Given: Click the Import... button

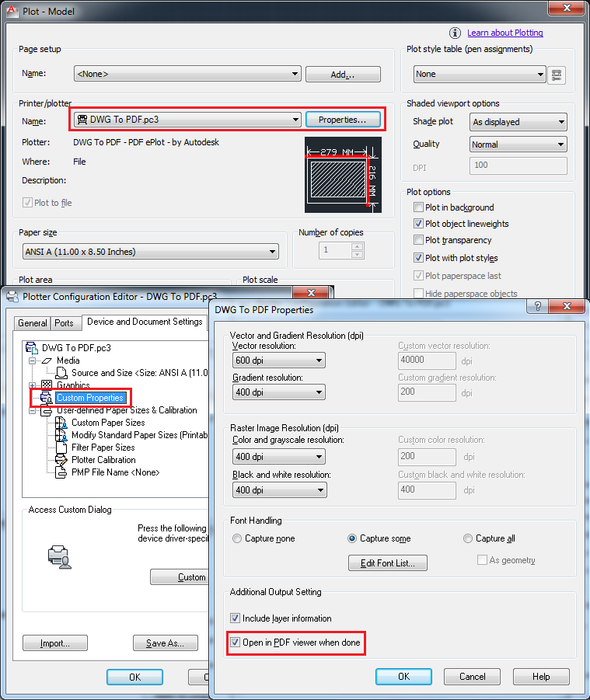Looking at the screenshot, I should coord(55,643).
